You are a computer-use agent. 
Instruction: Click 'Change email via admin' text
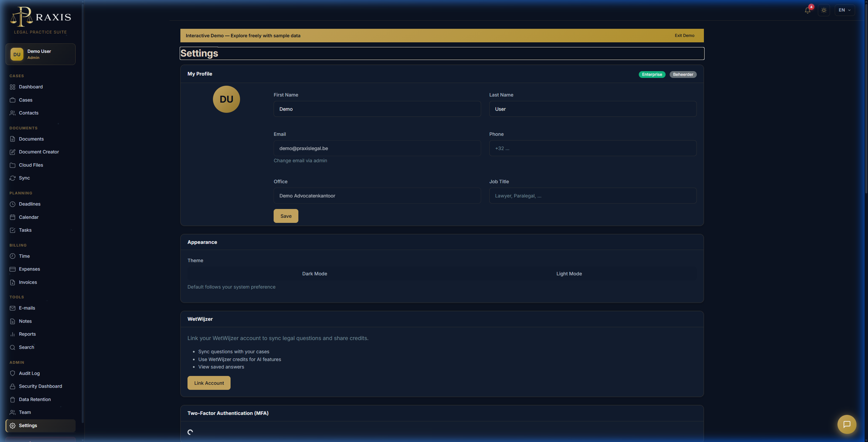tap(300, 161)
